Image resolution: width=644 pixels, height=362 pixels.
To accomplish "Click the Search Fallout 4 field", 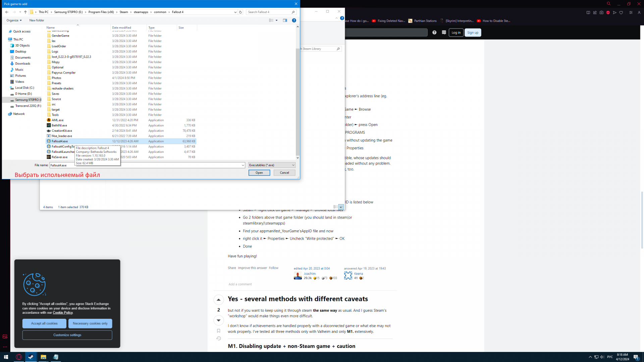I will pyautogui.click(x=268, y=12).
